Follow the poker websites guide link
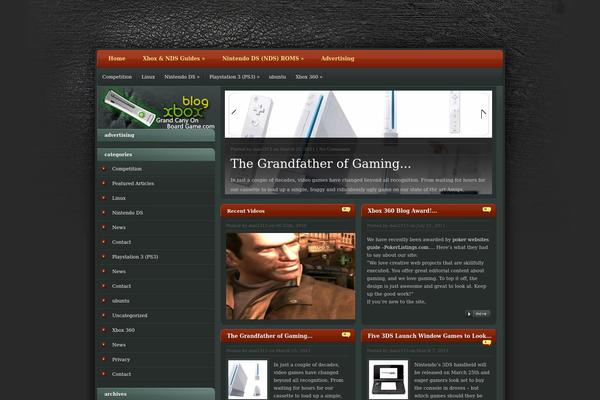Image resolution: width=600 pixels, height=400 pixels. (427, 243)
